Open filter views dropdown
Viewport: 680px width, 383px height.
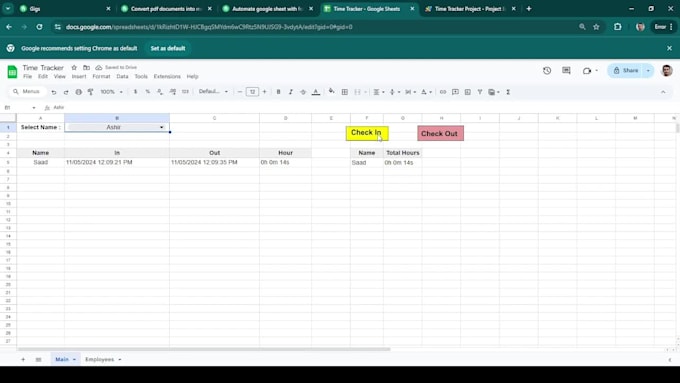pos(494,92)
